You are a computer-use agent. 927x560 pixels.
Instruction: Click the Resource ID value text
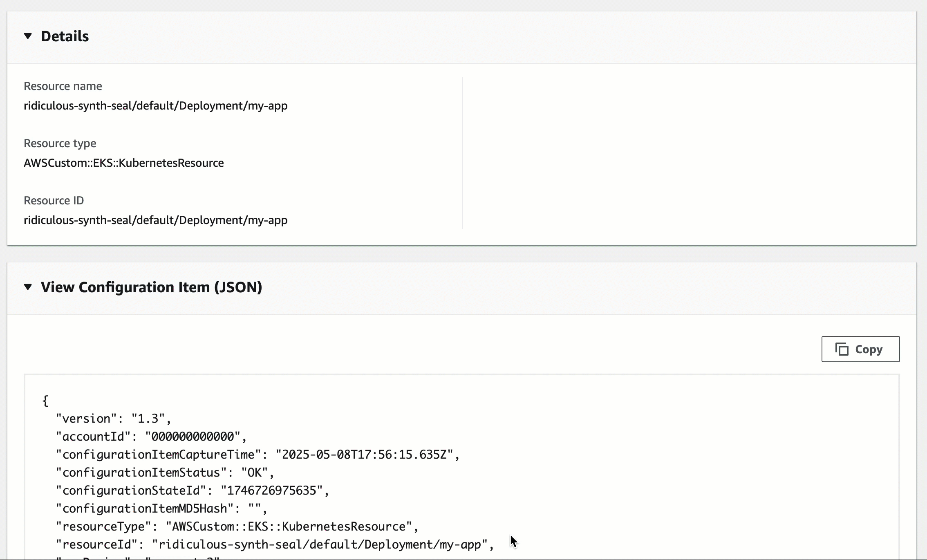click(x=155, y=220)
